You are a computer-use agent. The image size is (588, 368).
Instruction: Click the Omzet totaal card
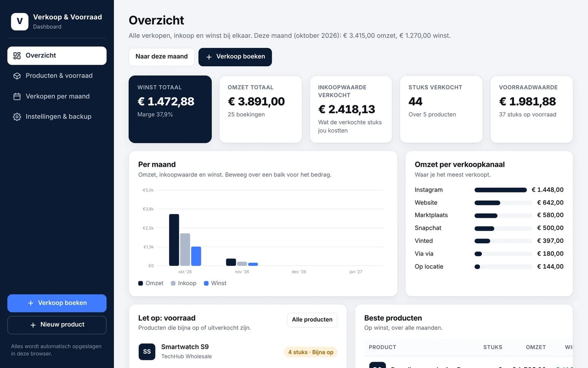coord(261,109)
